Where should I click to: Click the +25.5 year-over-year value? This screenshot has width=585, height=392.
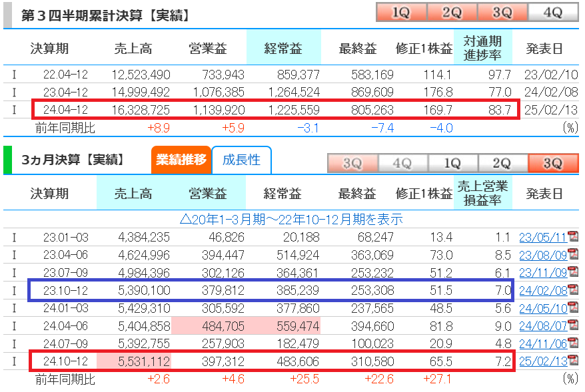tap(304, 379)
